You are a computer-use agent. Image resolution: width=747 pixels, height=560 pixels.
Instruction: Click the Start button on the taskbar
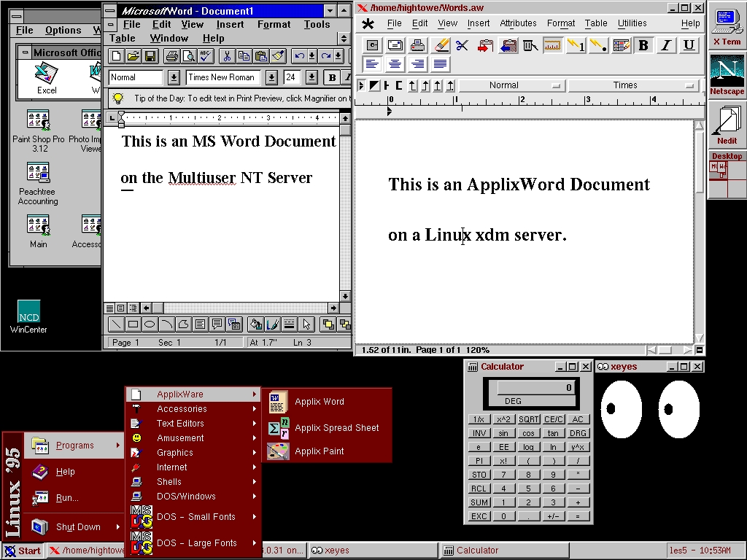pos(23,551)
